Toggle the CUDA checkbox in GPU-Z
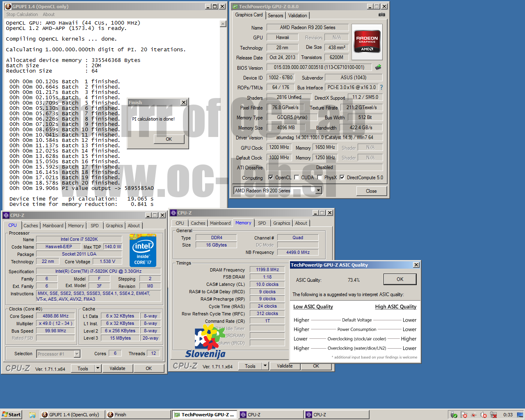 [x=297, y=178]
